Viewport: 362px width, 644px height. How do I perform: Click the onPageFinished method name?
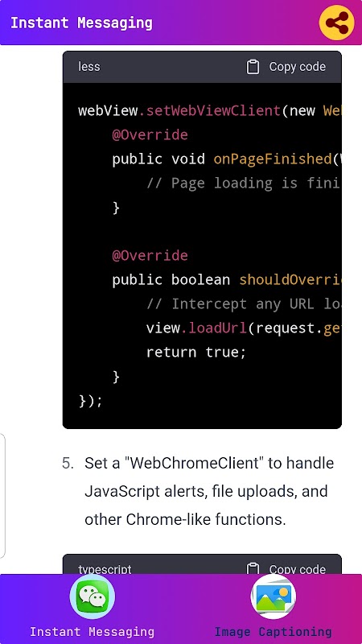[273, 159]
